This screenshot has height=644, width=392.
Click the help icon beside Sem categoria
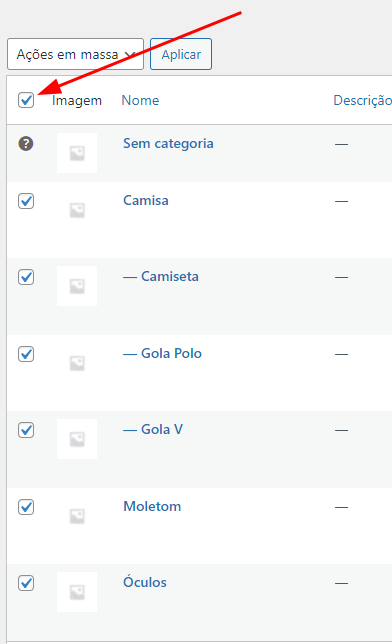[x=26, y=144]
